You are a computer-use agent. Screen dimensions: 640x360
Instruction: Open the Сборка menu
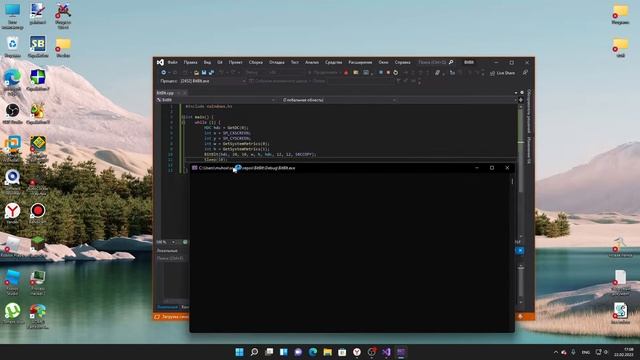click(x=256, y=62)
